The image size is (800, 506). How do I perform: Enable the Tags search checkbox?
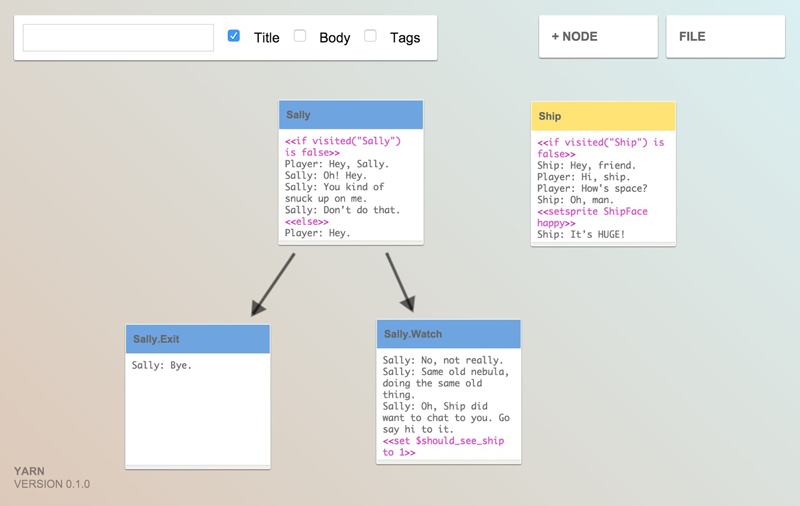[370, 36]
